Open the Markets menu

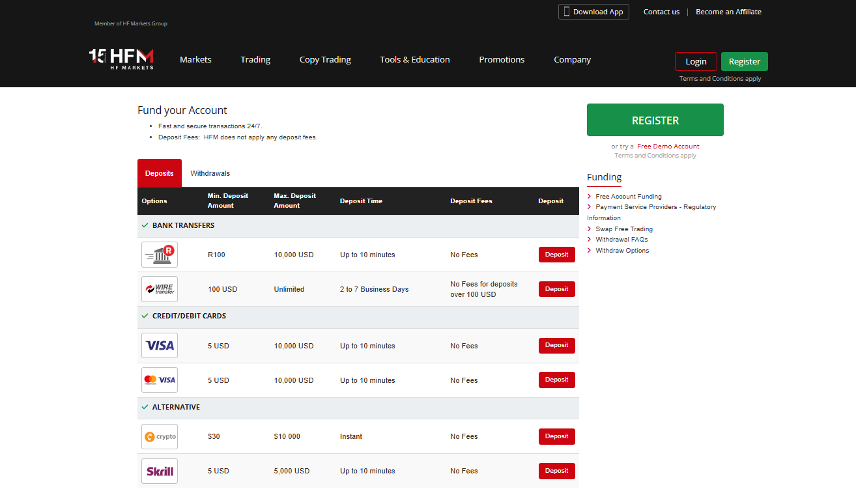(x=195, y=59)
